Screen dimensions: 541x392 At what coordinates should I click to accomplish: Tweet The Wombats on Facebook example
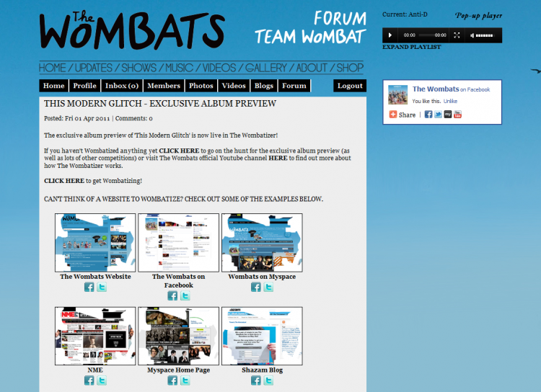coord(185,295)
